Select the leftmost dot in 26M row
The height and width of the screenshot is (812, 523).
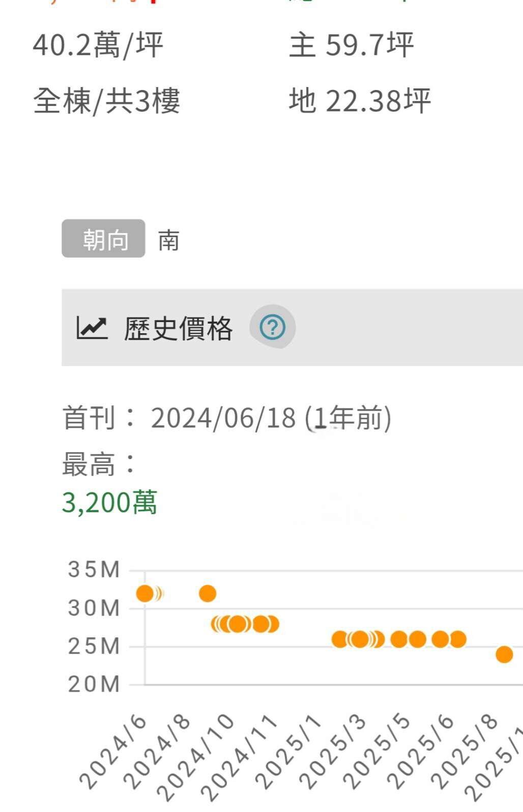[339, 639]
